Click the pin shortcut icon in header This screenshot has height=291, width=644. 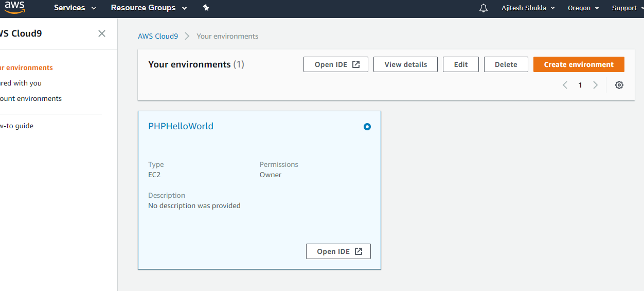[206, 8]
